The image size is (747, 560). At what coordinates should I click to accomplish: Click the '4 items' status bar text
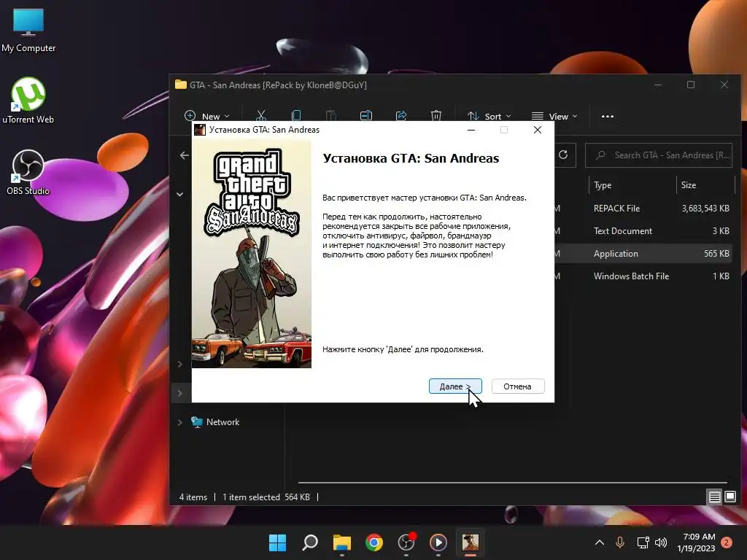tap(193, 497)
